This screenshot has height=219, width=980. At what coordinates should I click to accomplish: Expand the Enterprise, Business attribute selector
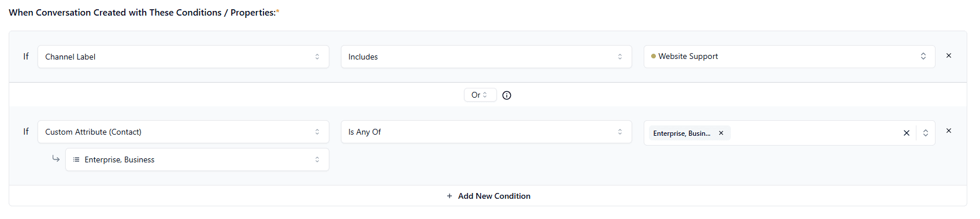(197, 159)
